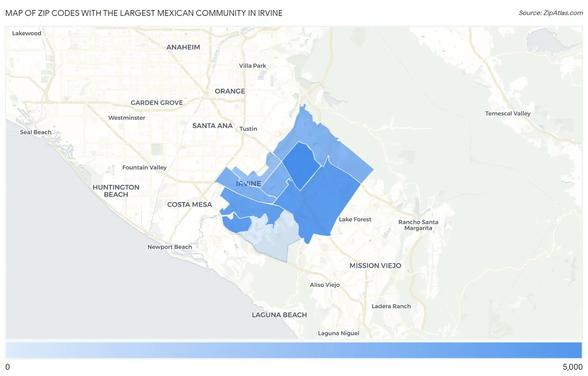Click the Villa Park map label
This screenshot has height=376, width=588.
click(x=253, y=66)
